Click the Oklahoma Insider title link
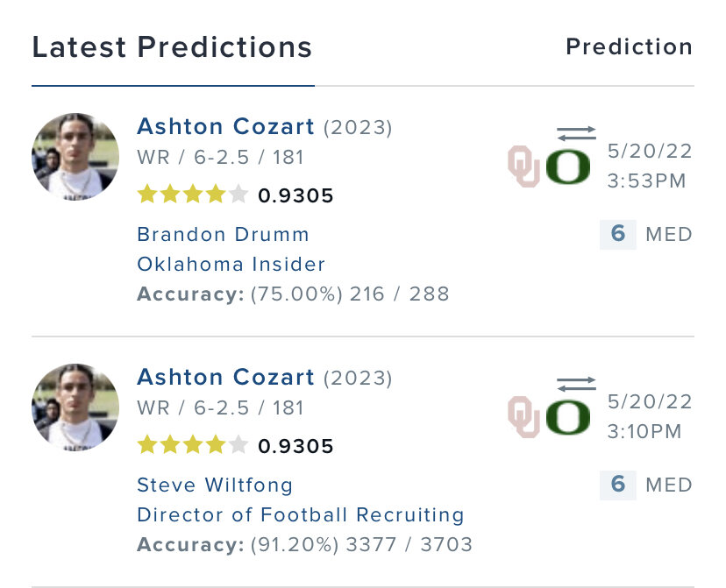Viewport: 726px width, 588px height. [x=231, y=264]
